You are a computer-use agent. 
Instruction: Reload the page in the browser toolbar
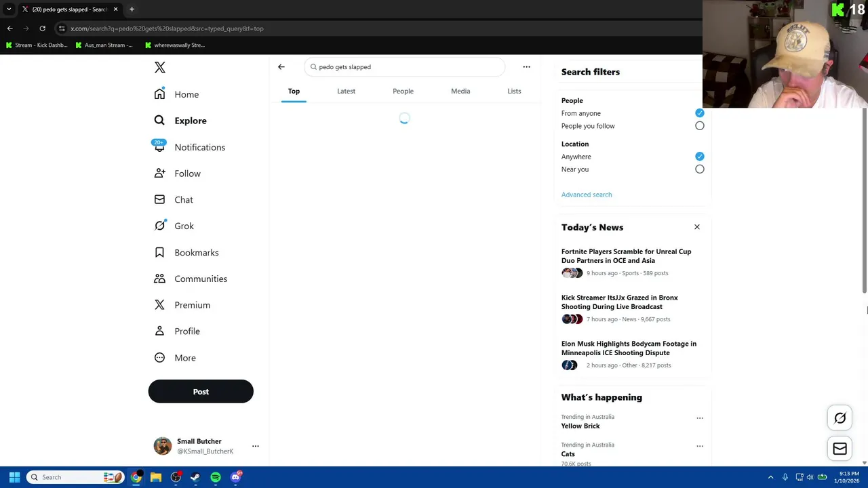(42, 28)
